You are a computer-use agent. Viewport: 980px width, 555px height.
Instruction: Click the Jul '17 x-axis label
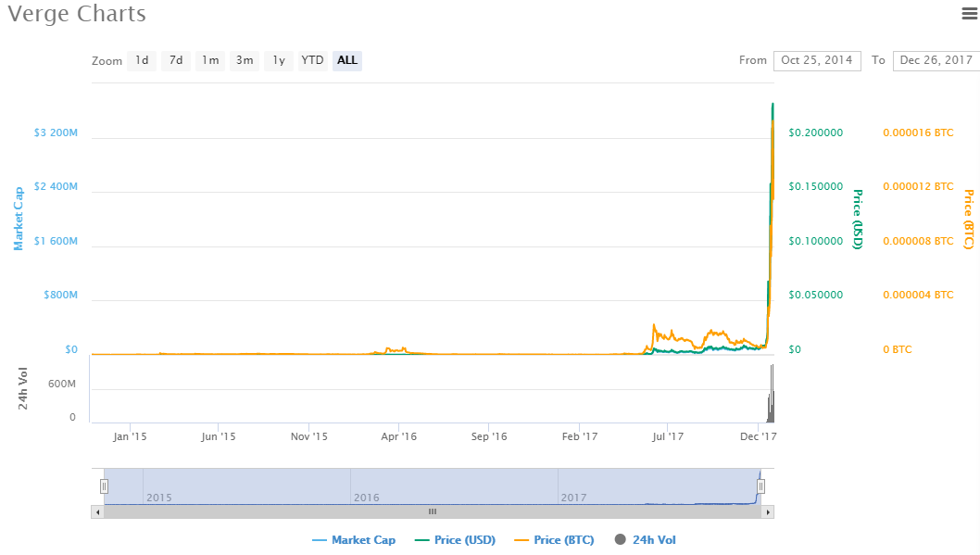pos(668,436)
